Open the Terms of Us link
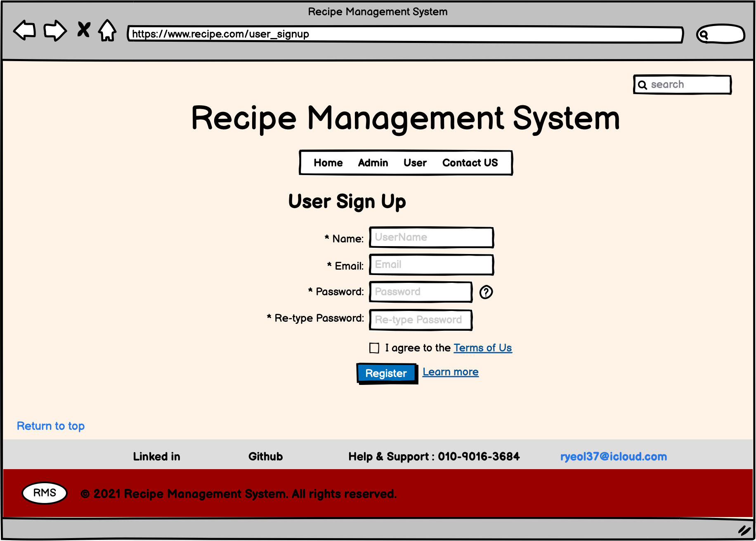756x541 pixels. (482, 348)
